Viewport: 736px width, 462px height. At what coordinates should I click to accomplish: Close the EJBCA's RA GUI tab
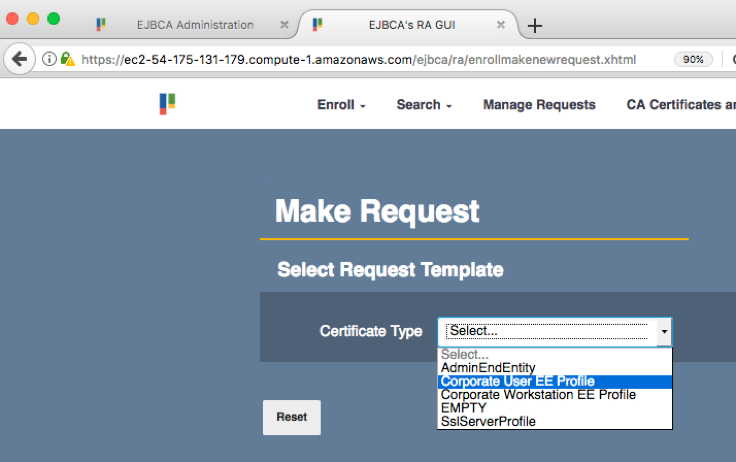click(502, 25)
